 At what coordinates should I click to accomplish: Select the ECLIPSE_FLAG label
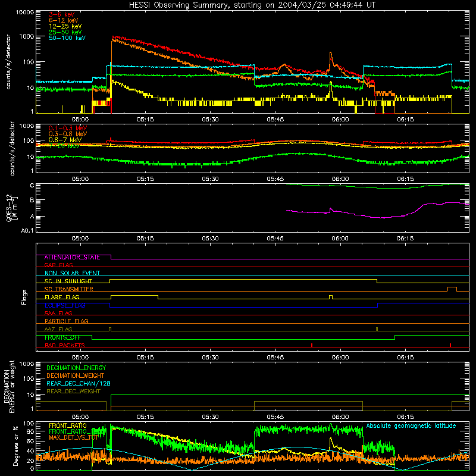pos(65,305)
